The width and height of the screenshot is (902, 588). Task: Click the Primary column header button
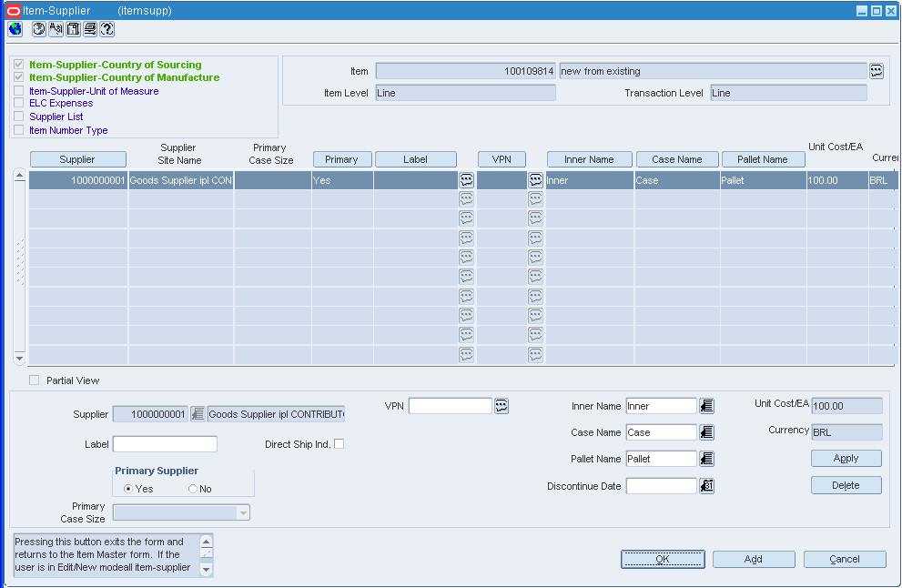342,159
